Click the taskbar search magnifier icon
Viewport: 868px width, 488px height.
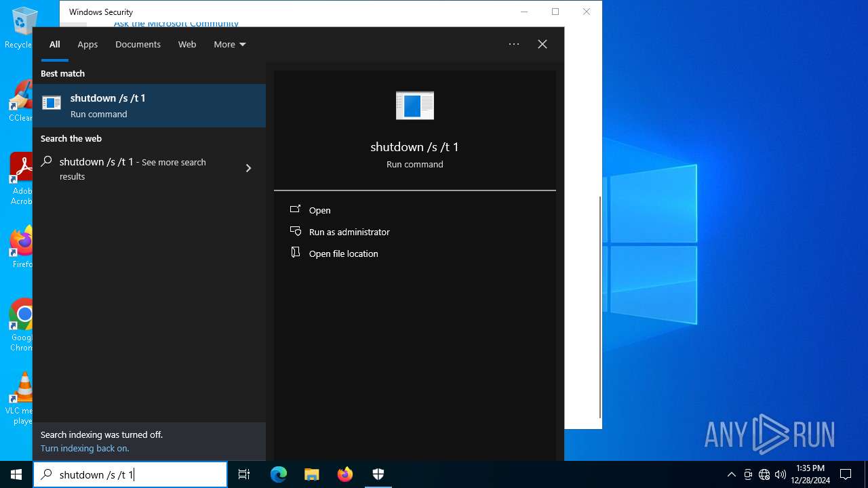click(46, 474)
